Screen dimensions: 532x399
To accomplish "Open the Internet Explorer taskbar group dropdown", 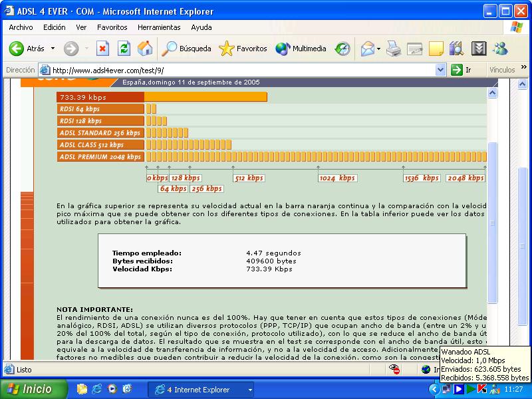I will (250, 390).
